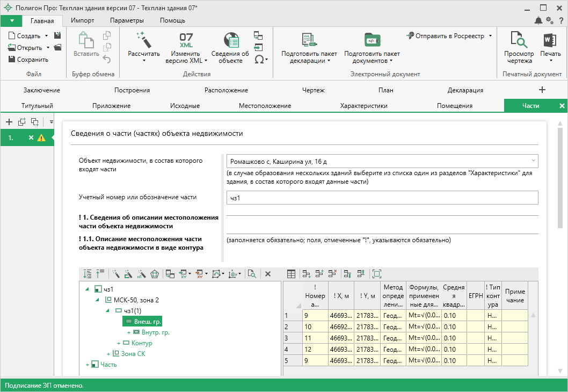This screenshot has width=568, height=392.
Task: Collapse the чз1 root tree node
Action: coord(87,289)
